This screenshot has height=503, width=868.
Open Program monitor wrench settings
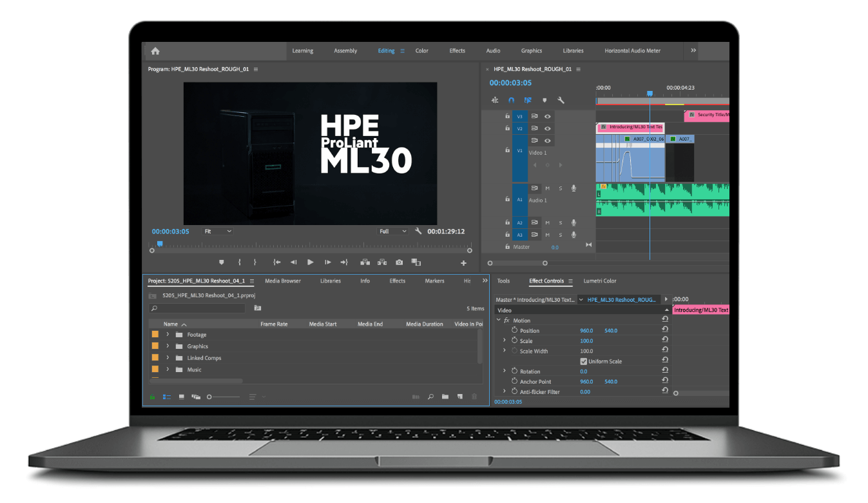[418, 231]
